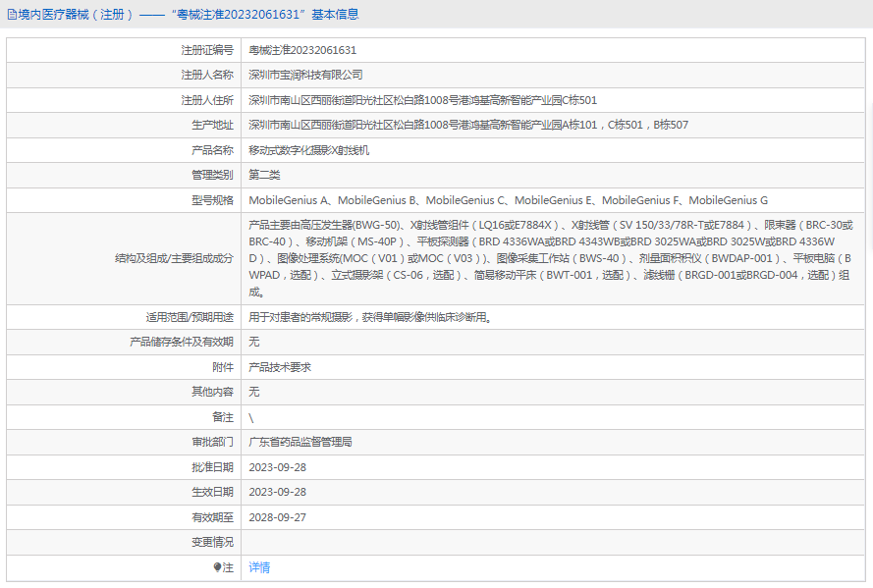873x588 pixels.
Task: Click the 生产地址 value ending B栋507
Action: pos(468,126)
